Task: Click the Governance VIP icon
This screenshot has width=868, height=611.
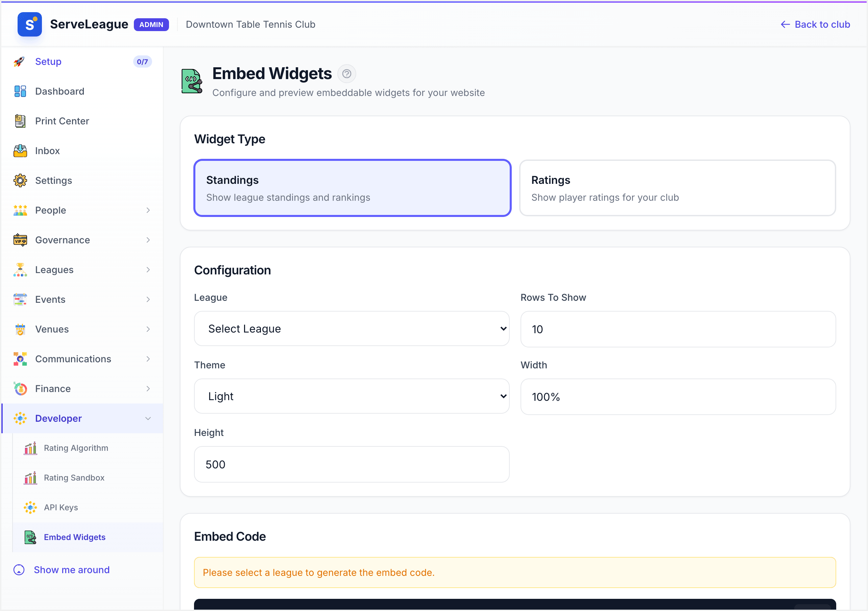Action: [20, 240]
